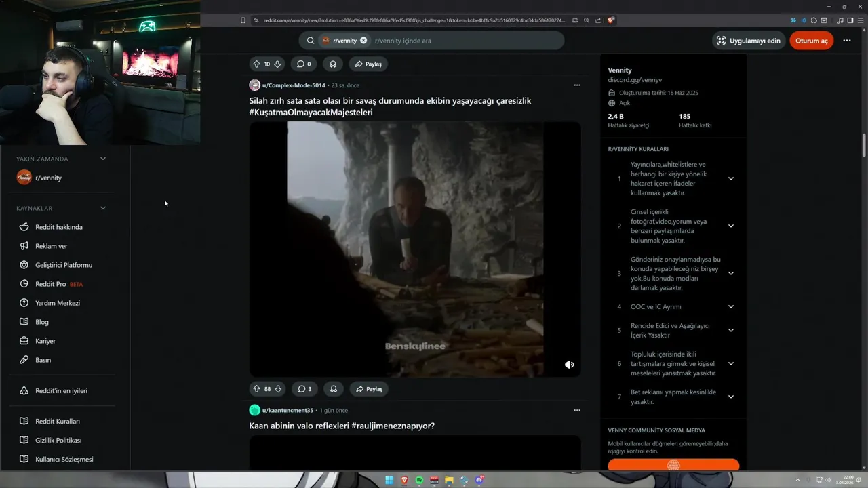
Task: Click the Uygulamayı edin button
Action: (x=749, y=41)
